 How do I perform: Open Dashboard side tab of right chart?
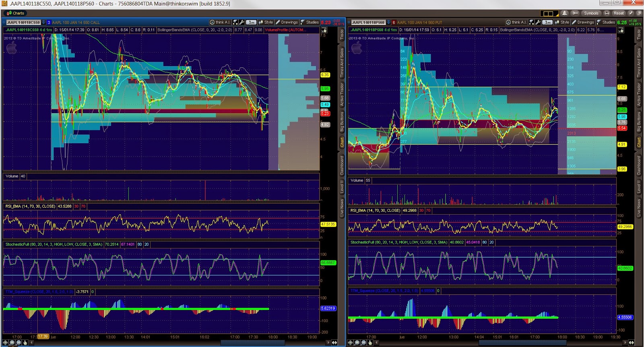click(638, 165)
